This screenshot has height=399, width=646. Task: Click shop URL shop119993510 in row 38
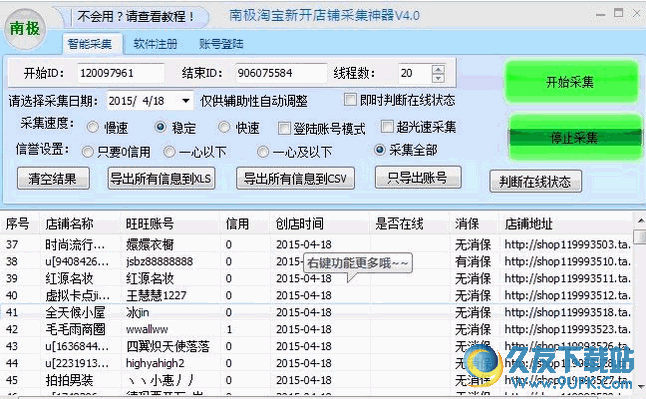[568, 262]
